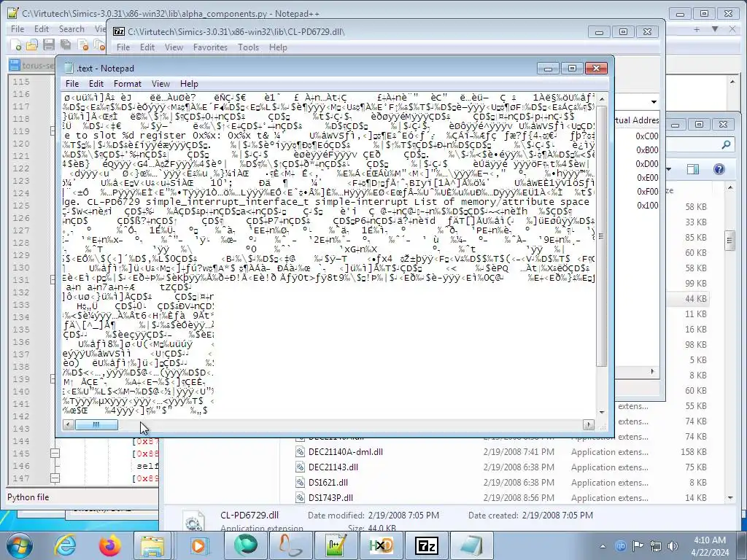This screenshot has width=747, height=560.
Task: Click the 0xC00 address cell in 7-Zip
Action: [x=647, y=136]
